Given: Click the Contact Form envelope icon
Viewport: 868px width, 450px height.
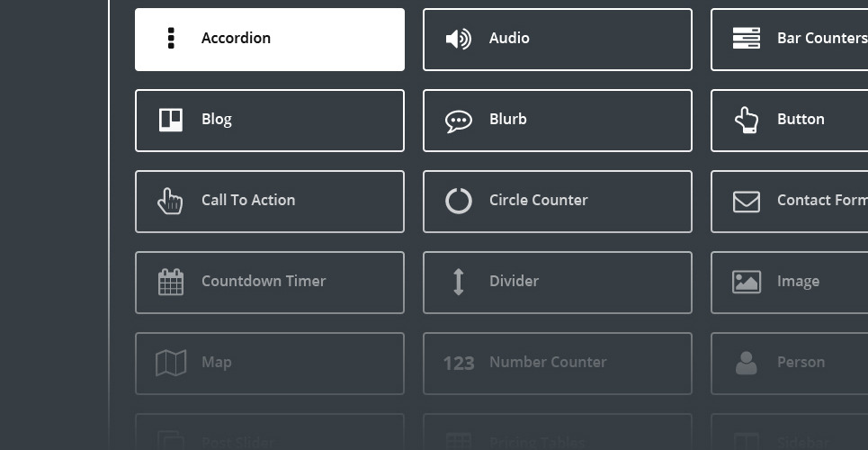Looking at the screenshot, I should tap(747, 202).
